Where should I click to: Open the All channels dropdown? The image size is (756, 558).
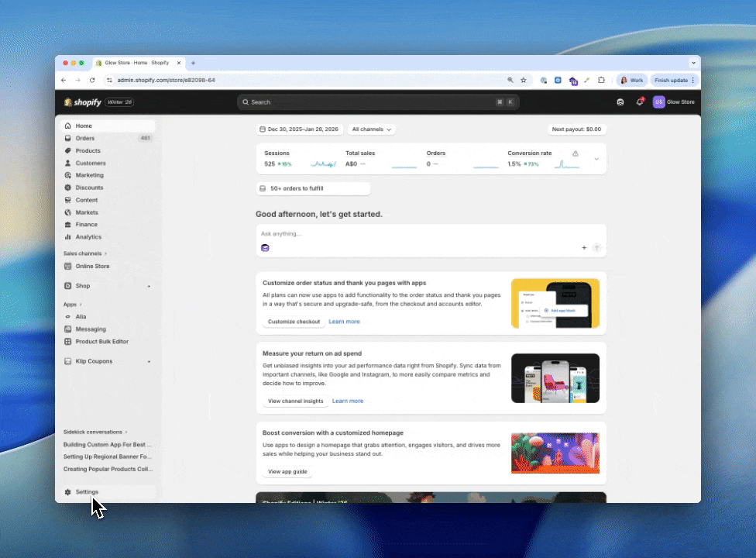tap(371, 129)
